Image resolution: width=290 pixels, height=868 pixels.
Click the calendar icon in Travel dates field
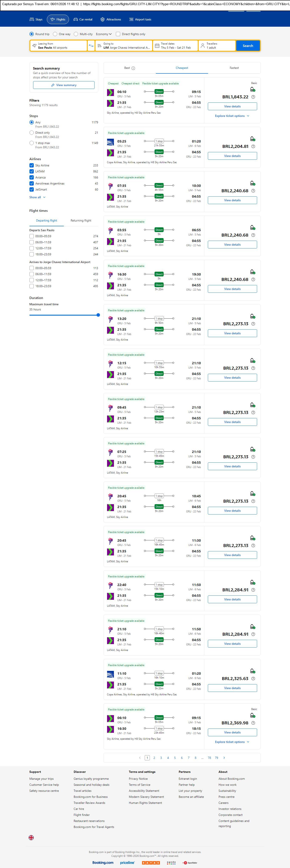[157, 46]
